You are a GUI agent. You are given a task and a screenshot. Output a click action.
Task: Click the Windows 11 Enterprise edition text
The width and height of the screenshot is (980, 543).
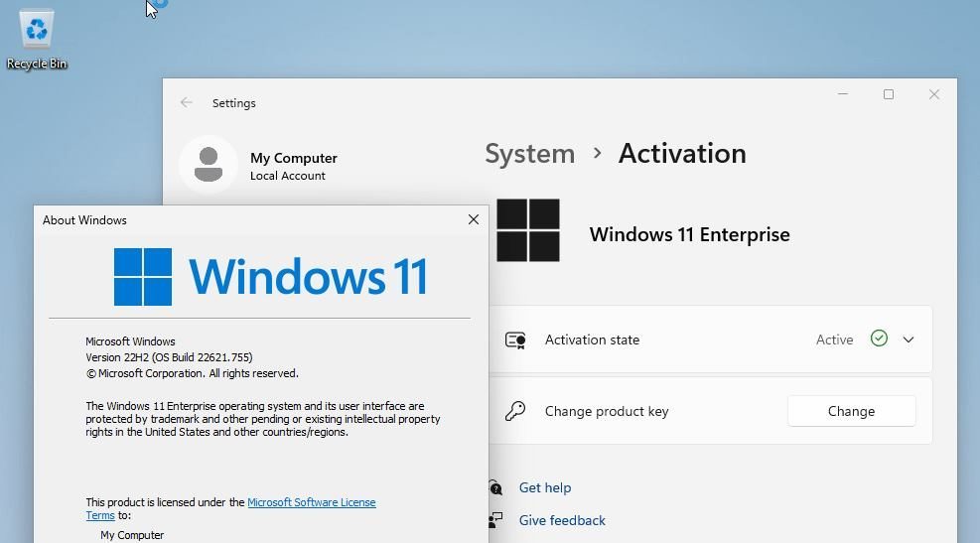[689, 234]
